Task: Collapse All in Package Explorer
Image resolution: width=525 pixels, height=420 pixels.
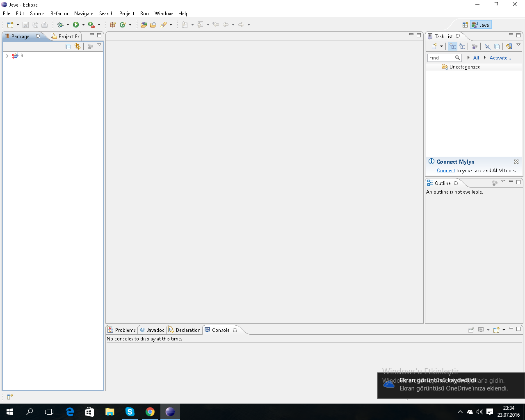Action: coord(68,46)
